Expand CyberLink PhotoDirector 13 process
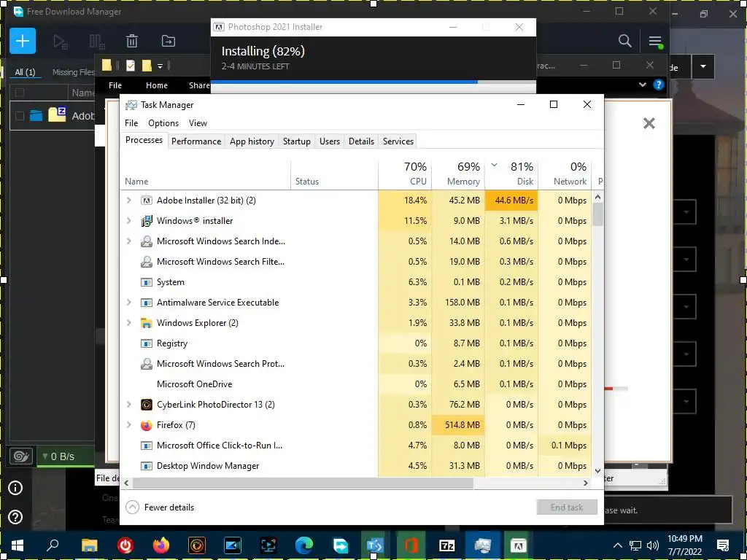747x560 pixels. click(x=128, y=405)
